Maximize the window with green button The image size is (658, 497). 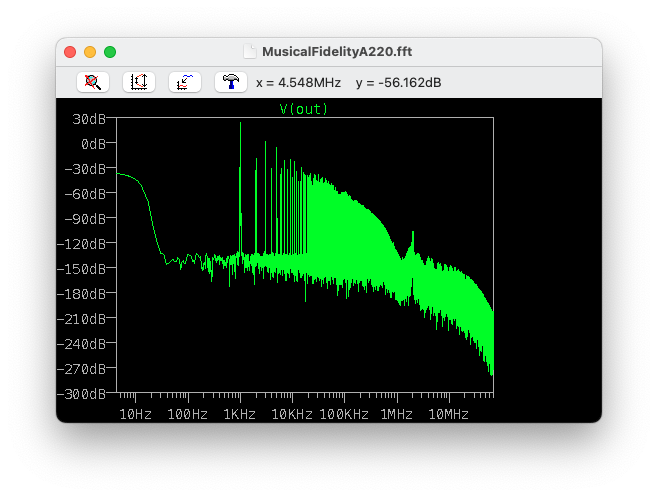pos(110,52)
